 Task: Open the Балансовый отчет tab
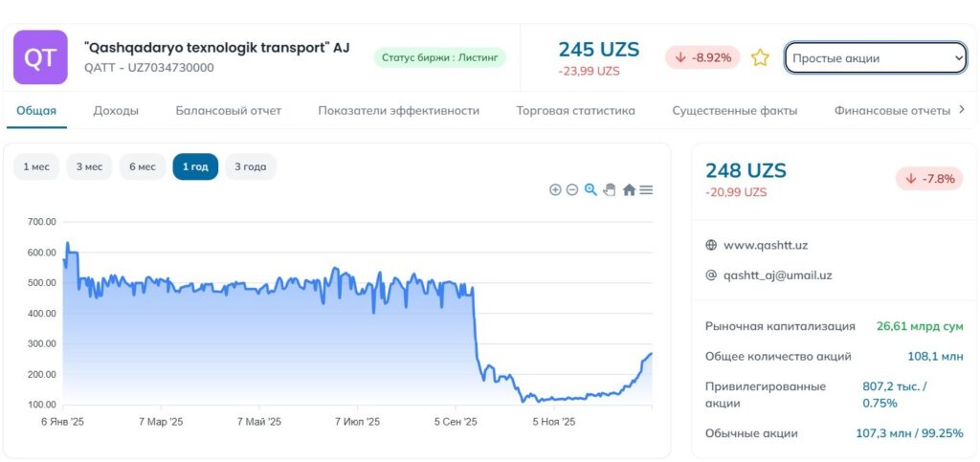(228, 110)
